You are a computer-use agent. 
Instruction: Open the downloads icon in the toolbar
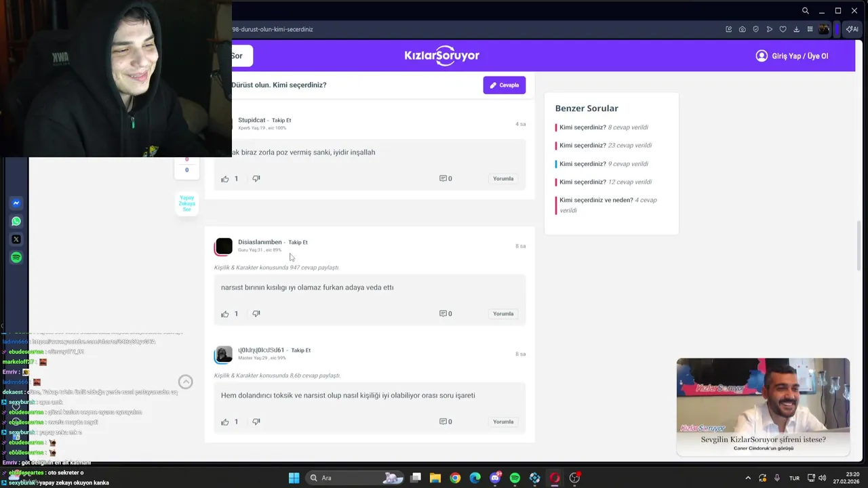tap(796, 29)
